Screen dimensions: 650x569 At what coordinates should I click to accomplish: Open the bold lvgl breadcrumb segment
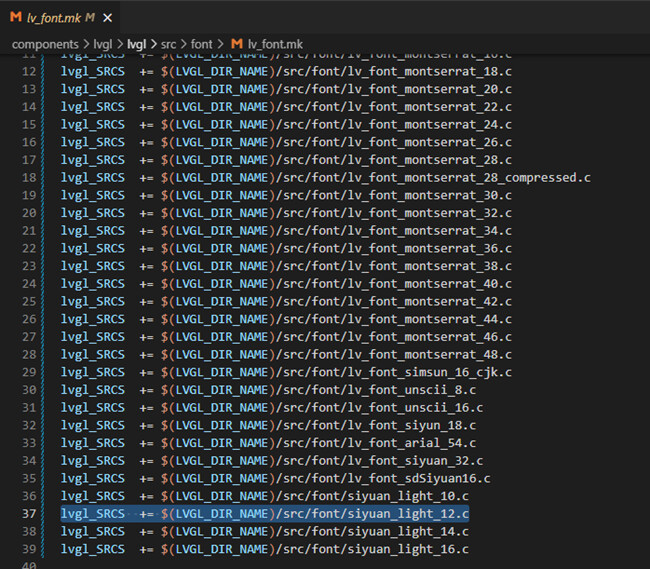135,44
